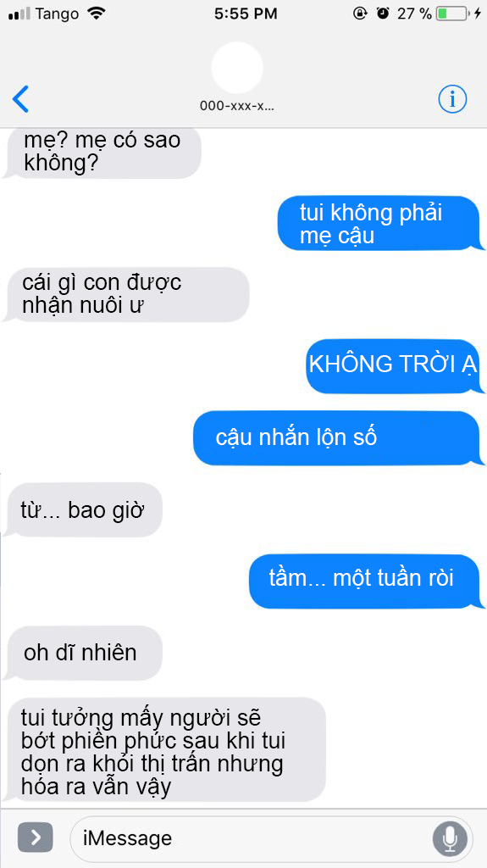Tap the alarm clock status icon
This screenshot has width=487, height=868.
pos(383,14)
